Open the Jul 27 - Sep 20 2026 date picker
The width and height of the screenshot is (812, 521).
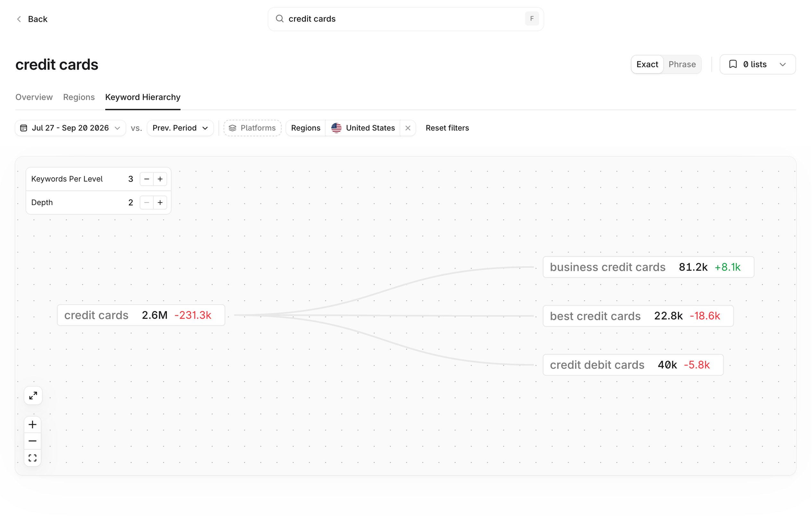pos(70,128)
